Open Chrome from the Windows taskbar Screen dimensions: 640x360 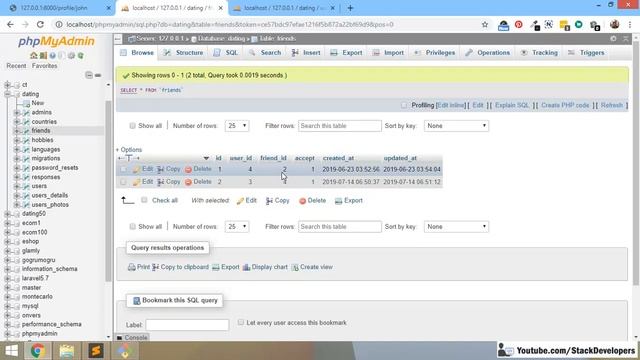[38, 351]
